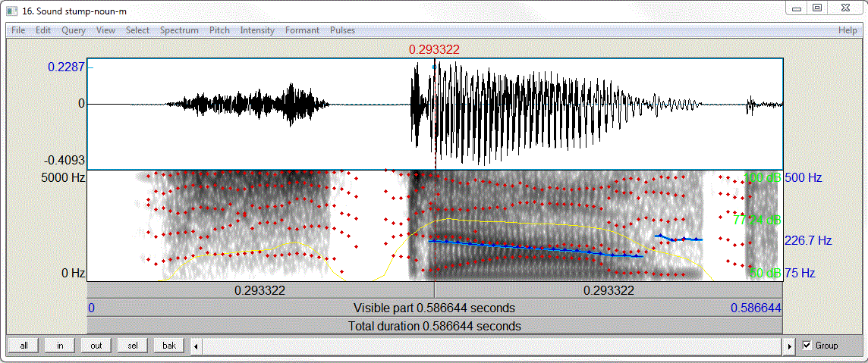Open the Edit menu
The width and height of the screenshot is (868, 363).
pos(43,30)
